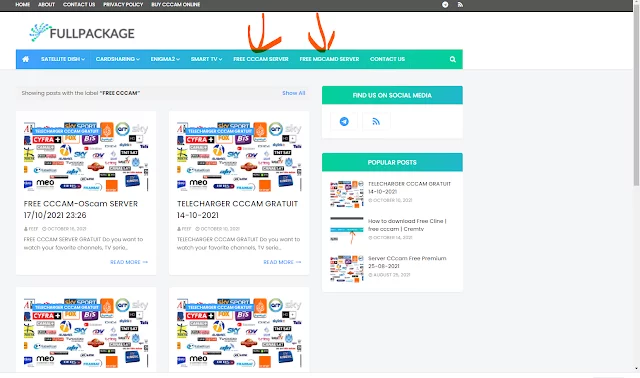Click thumbnail of Server CCcam Free Premium
The width and height of the screenshot is (640, 378).
[347, 268]
